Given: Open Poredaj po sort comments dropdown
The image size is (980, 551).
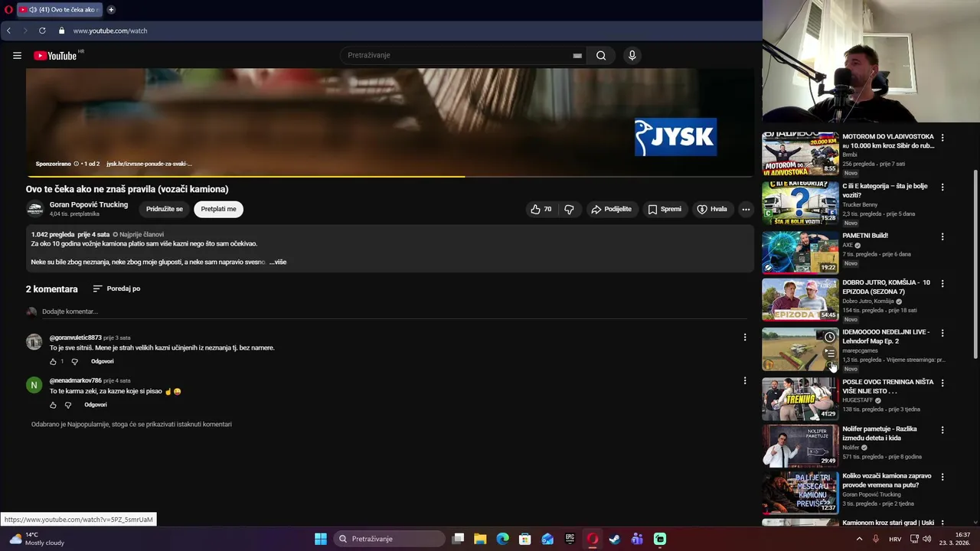Looking at the screenshot, I should tap(116, 289).
